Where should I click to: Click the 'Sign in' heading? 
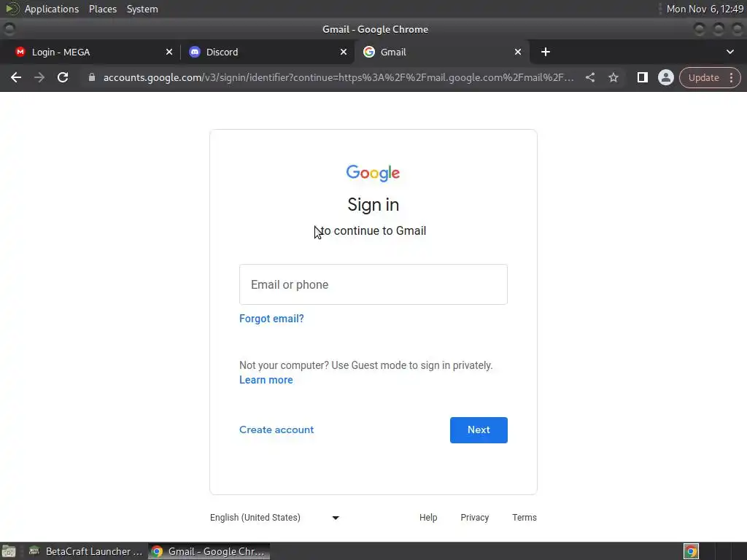tap(373, 205)
